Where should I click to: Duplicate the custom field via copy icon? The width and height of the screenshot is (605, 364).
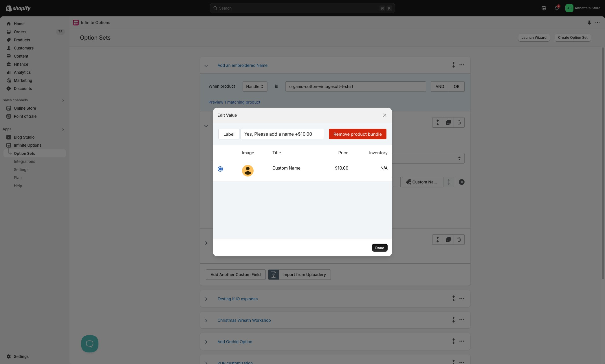tap(448, 122)
